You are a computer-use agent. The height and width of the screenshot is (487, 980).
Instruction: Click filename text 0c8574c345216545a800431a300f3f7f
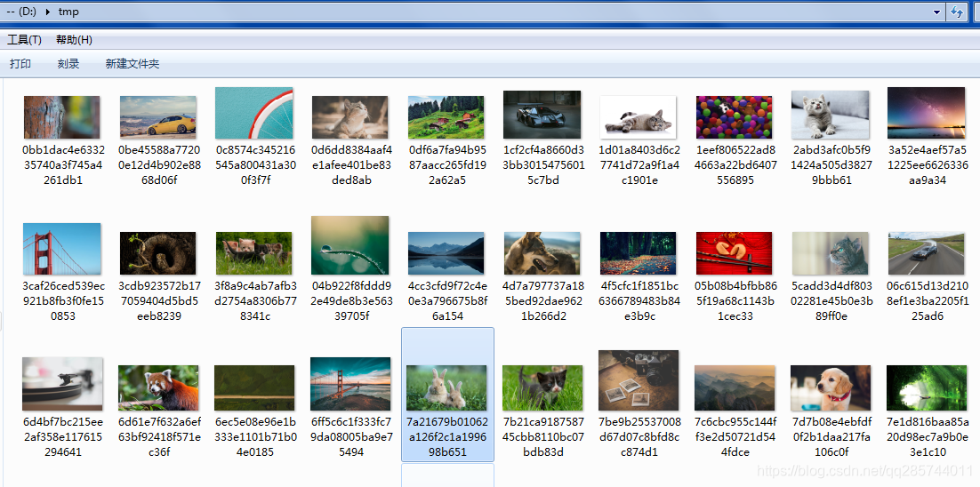pyautogui.click(x=253, y=164)
